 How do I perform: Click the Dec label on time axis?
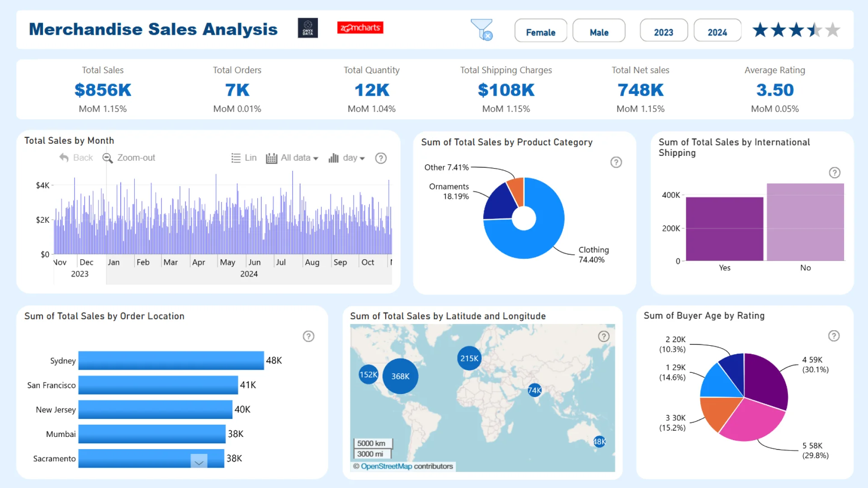click(86, 262)
